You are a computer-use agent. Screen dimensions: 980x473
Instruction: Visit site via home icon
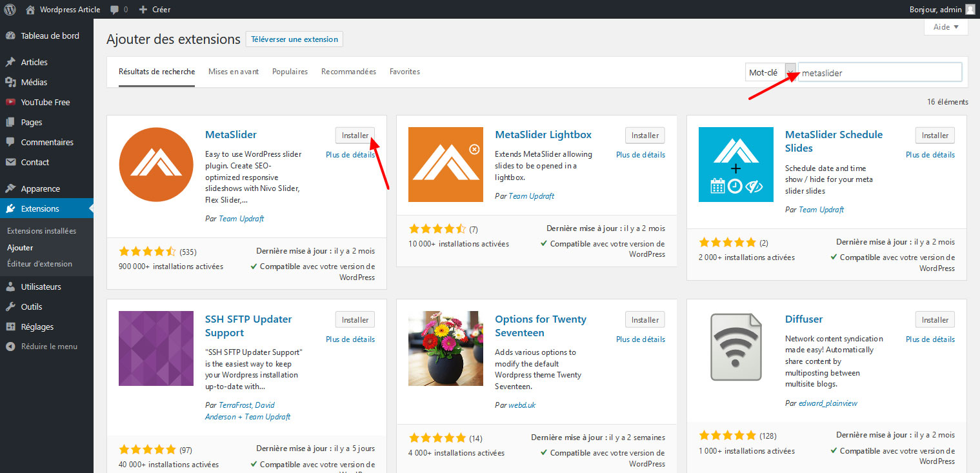point(30,10)
